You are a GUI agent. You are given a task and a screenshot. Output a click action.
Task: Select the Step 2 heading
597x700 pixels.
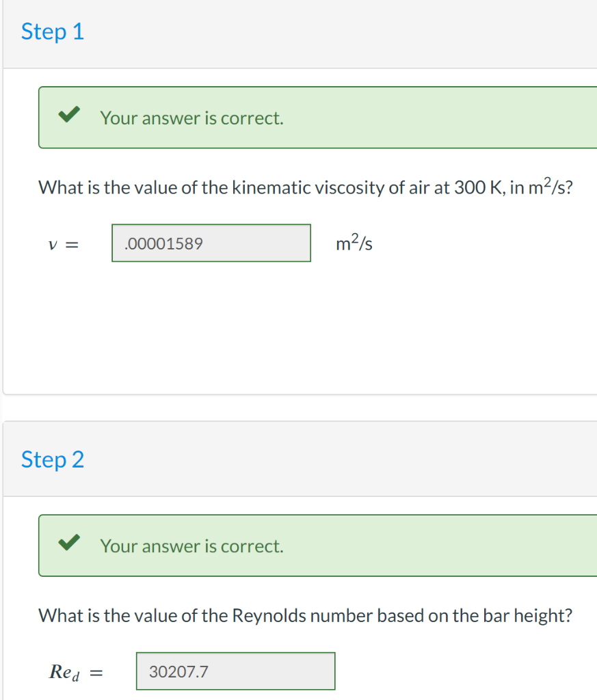click(x=53, y=459)
